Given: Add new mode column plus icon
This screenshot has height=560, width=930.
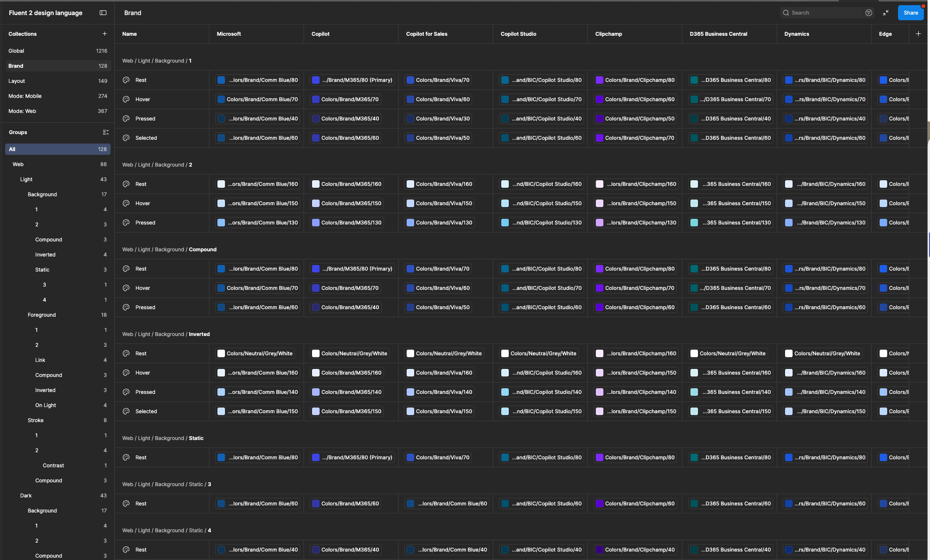Looking at the screenshot, I should [x=918, y=34].
